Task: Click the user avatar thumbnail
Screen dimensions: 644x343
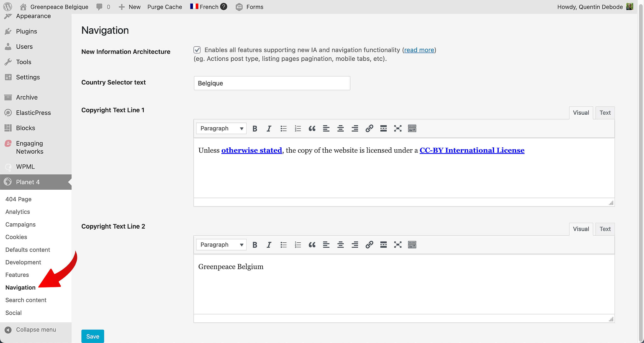Action: pyautogui.click(x=630, y=7)
